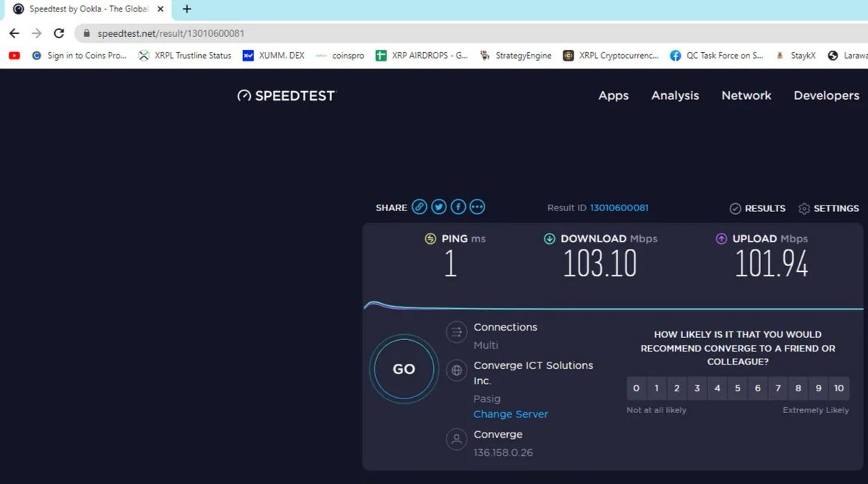Share result on Twitter
Screen dimensions: 868x484
pos(439,207)
